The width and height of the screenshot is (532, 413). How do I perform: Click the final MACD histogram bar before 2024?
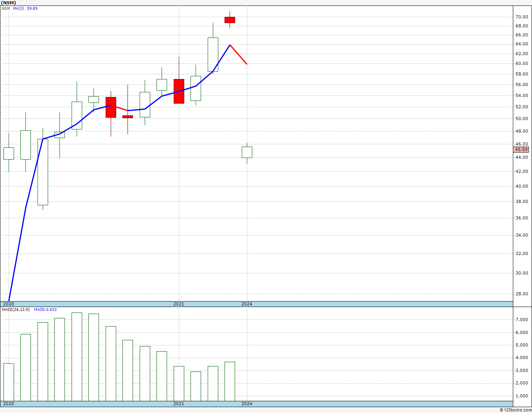(230, 381)
